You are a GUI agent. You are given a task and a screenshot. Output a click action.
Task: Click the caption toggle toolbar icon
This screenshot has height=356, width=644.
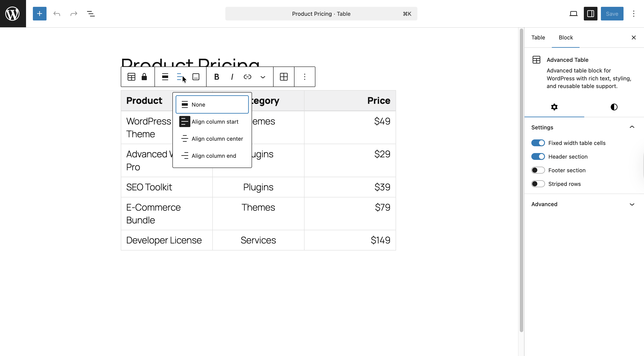196,77
